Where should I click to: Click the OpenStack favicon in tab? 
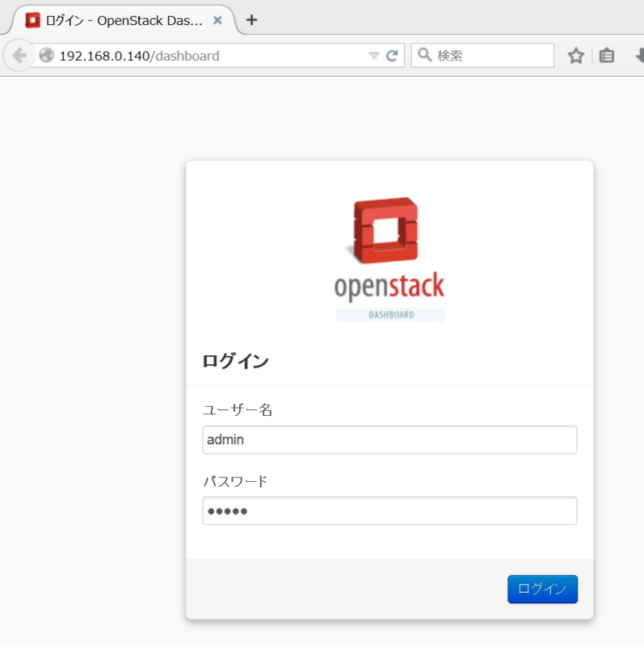coord(32,20)
